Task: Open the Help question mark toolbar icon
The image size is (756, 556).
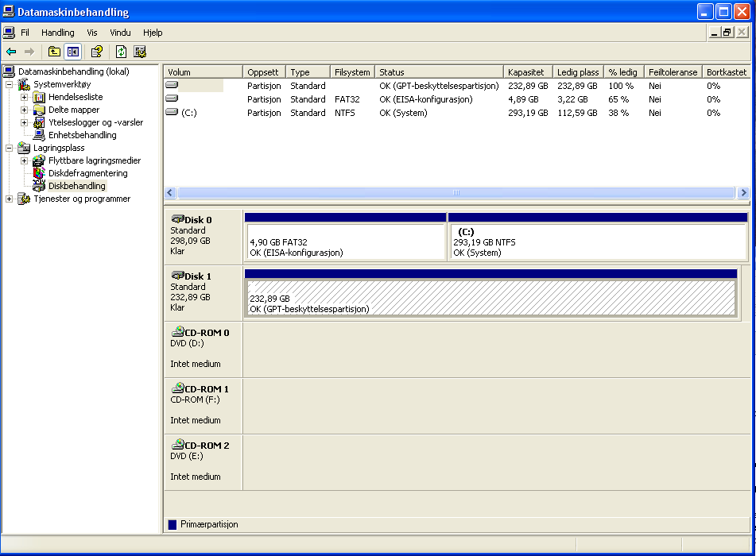Action: click(x=96, y=52)
